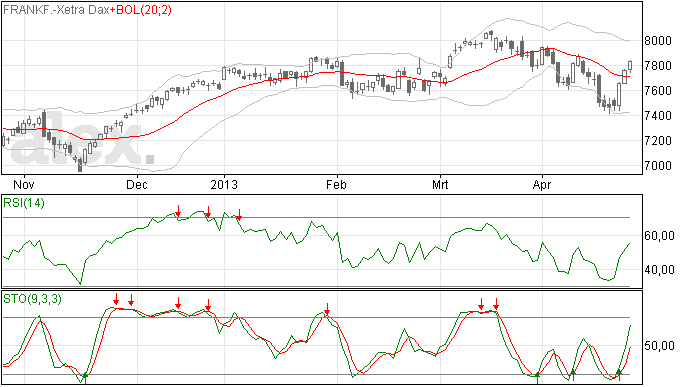Click the 2013 date axis label

click(x=224, y=184)
